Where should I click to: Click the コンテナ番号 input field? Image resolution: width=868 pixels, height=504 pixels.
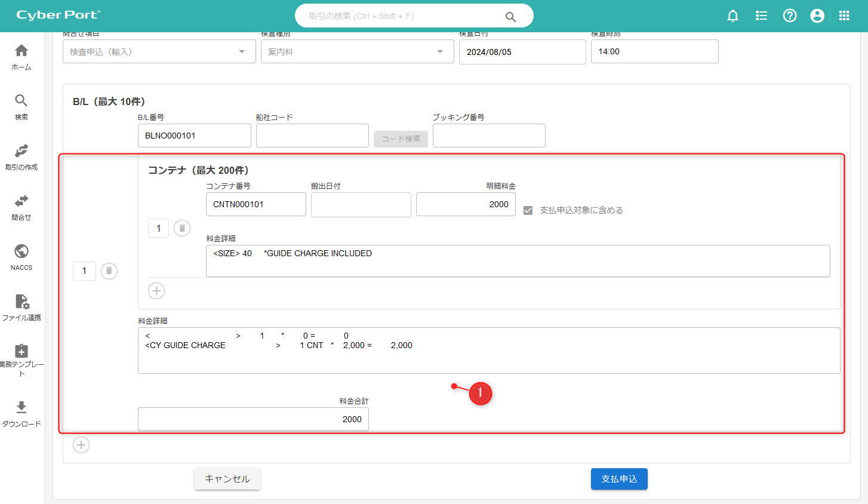[256, 204]
